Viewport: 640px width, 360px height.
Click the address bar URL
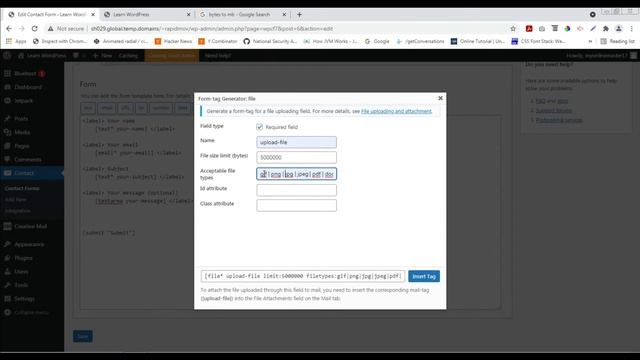point(212,29)
